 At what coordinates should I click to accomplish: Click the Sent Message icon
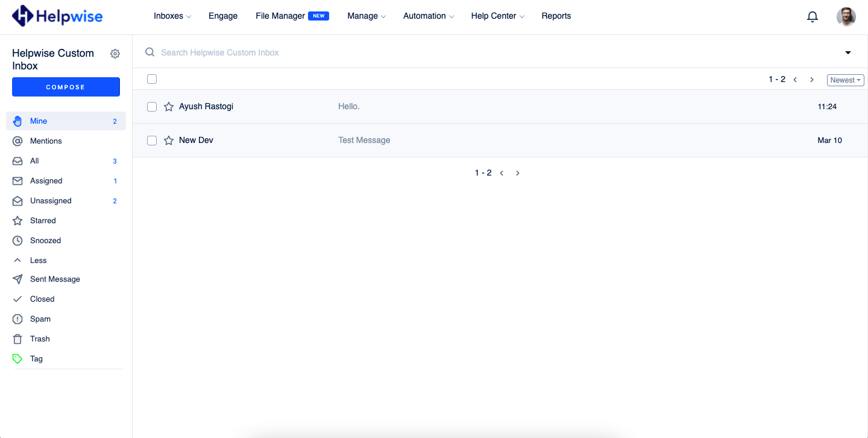(x=17, y=279)
